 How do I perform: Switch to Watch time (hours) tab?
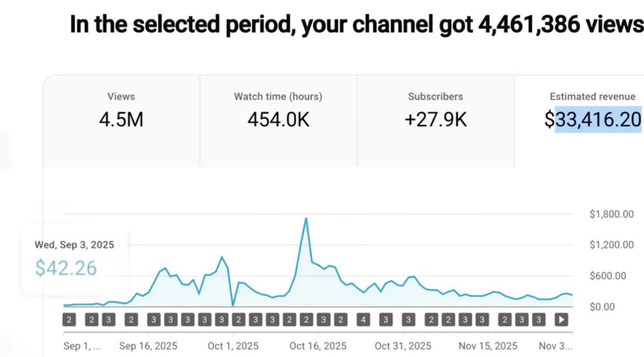[x=278, y=121]
